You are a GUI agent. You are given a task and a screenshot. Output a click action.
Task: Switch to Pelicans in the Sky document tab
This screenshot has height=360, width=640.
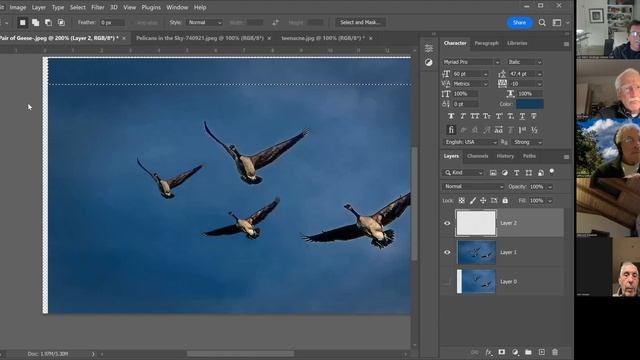pos(200,38)
